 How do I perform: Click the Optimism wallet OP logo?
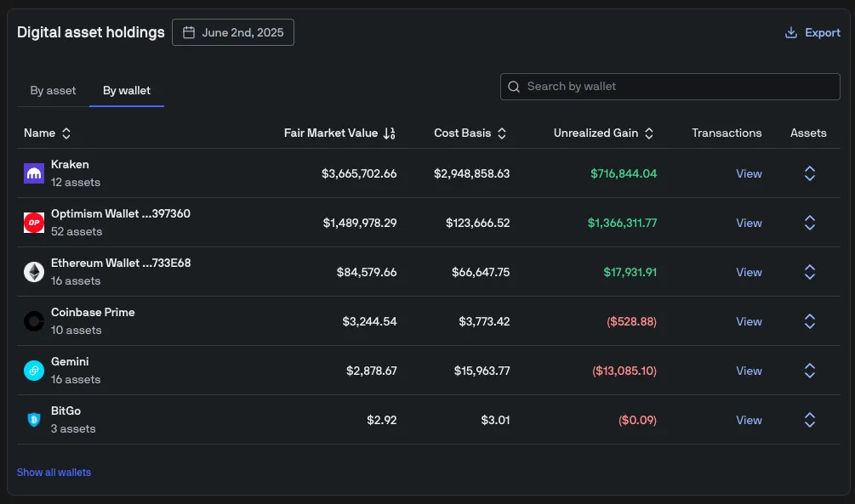point(34,223)
